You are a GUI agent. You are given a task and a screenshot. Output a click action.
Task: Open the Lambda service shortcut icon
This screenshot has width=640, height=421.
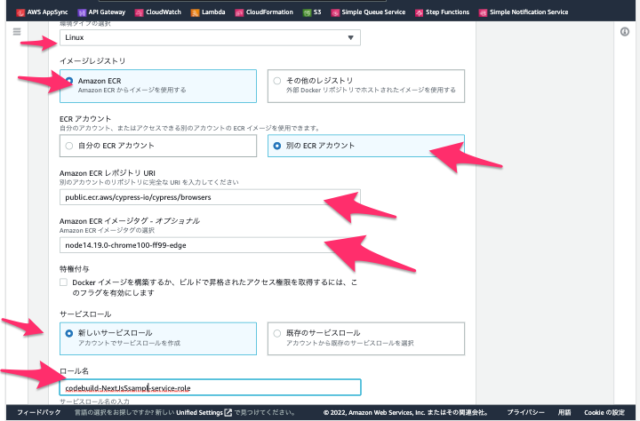pyautogui.click(x=195, y=13)
